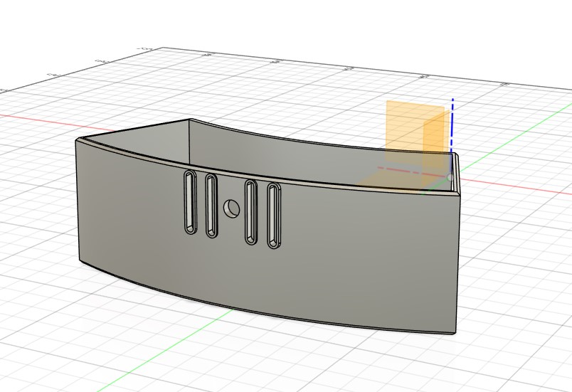This screenshot has width=572, height=392.
Task: Click the inner vertical corner edge at back left
Action: pyautogui.click(x=189, y=142)
